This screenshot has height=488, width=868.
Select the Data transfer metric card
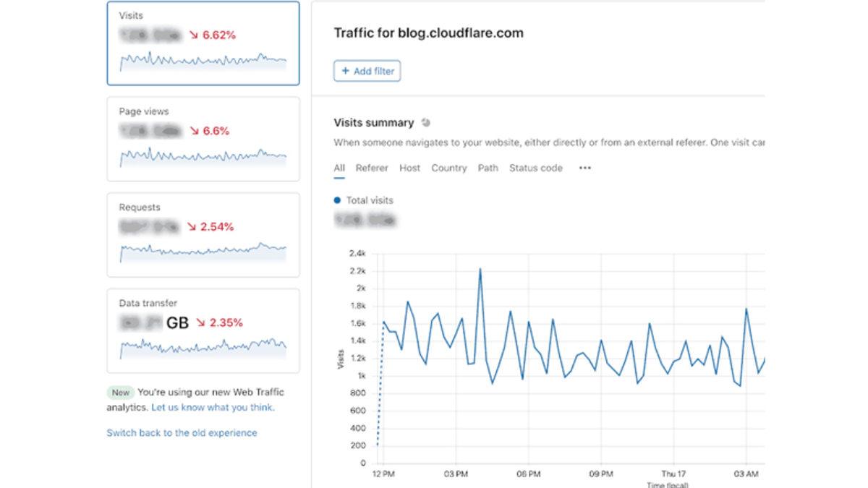[203, 329]
